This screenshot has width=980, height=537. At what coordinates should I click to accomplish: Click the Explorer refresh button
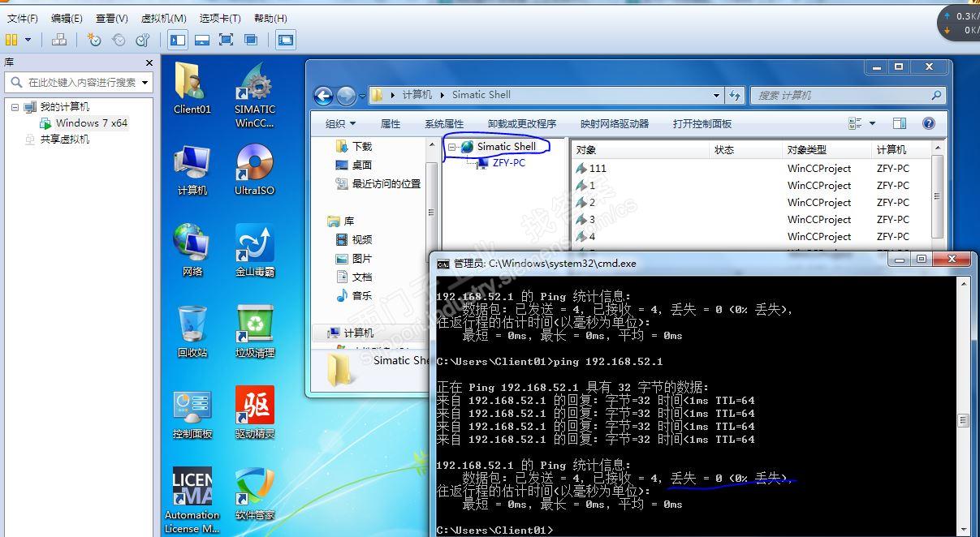[x=735, y=96]
